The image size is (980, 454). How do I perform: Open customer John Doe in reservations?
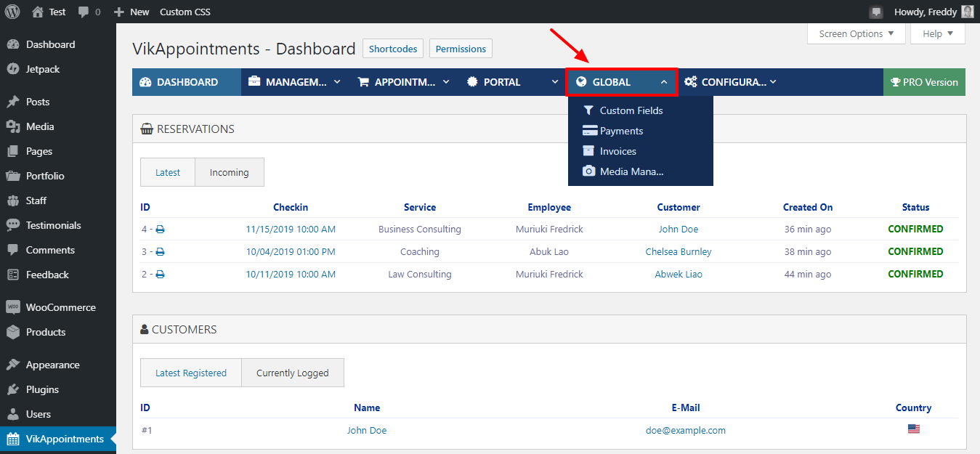tap(679, 230)
